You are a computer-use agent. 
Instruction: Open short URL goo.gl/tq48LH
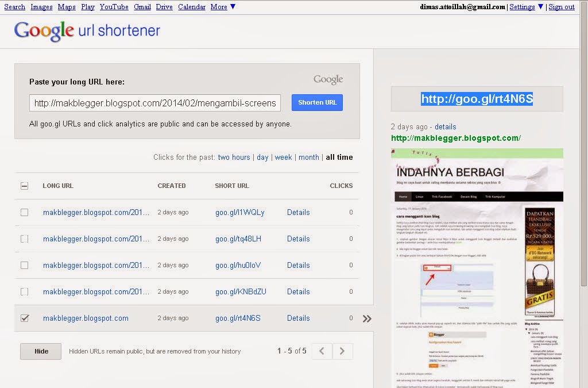(x=238, y=239)
